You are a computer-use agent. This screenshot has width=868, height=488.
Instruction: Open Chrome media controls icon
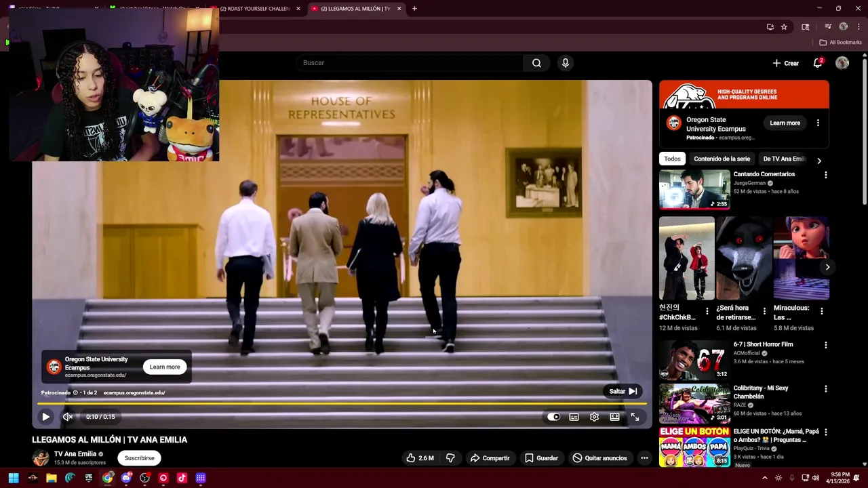click(828, 26)
